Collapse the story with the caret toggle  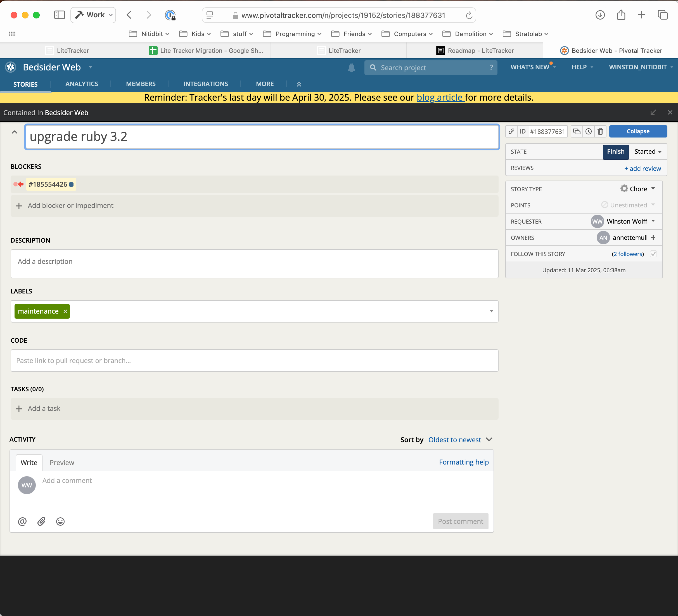(x=15, y=132)
